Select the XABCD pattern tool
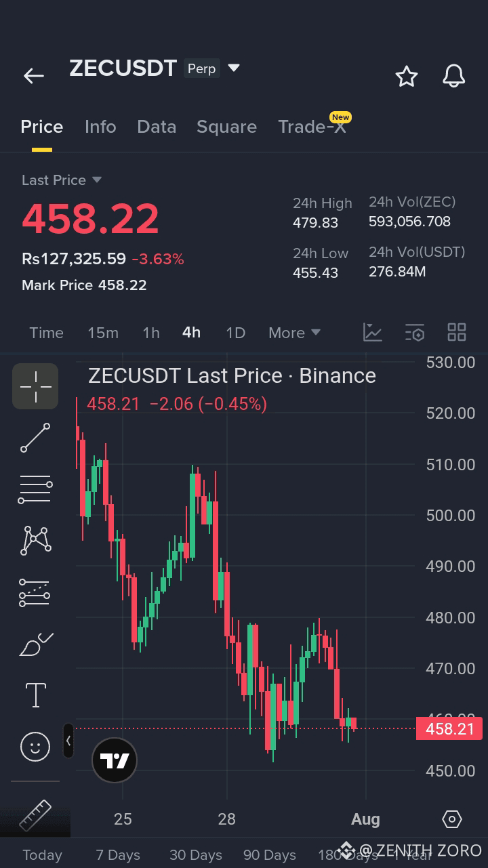The image size is (488, 868). [x=35, y=540]
